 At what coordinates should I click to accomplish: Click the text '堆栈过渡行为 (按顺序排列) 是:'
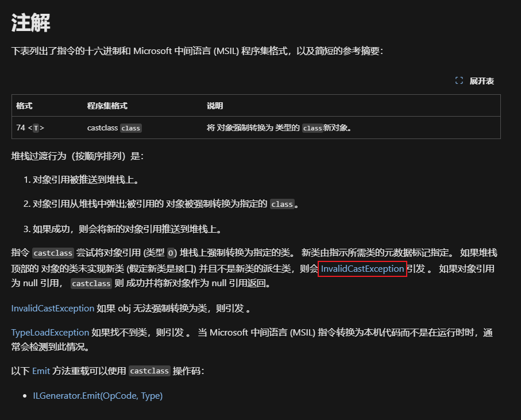click(78, 156)
